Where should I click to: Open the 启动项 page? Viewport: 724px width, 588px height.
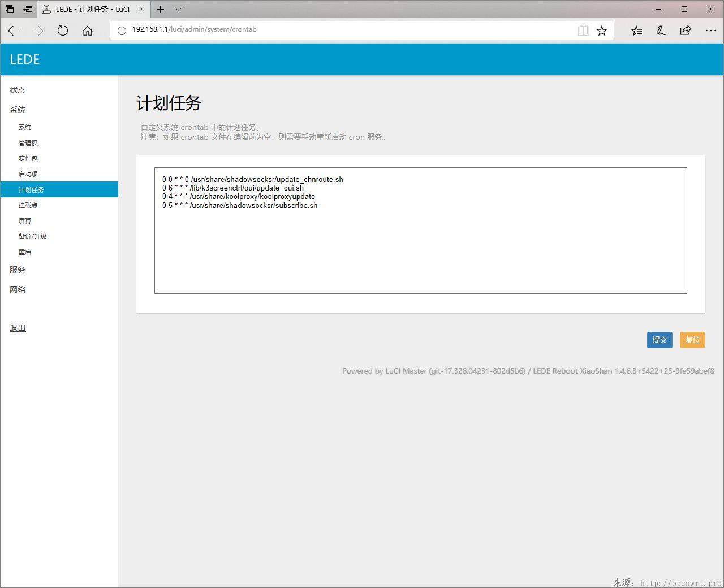28,174
